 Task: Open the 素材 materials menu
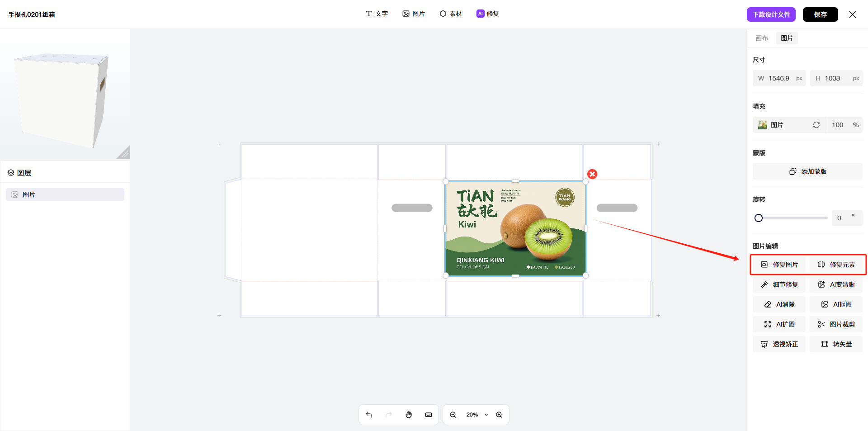451,14
